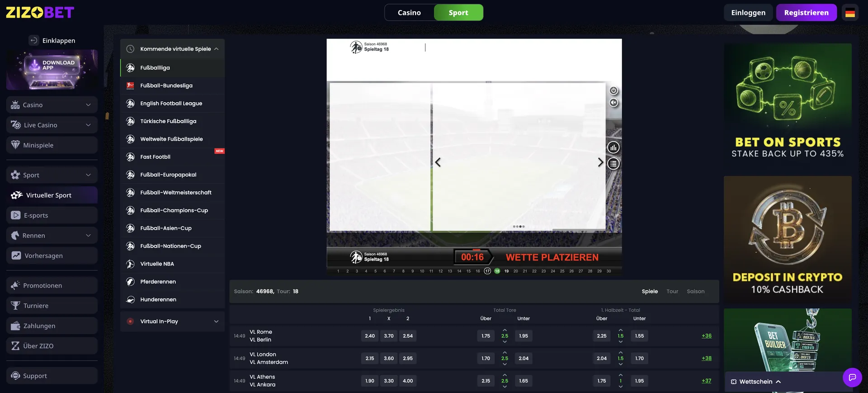Screen dimensions: 868x393
Task: Show match statistics chart icon on player
Action: point(613,147)
